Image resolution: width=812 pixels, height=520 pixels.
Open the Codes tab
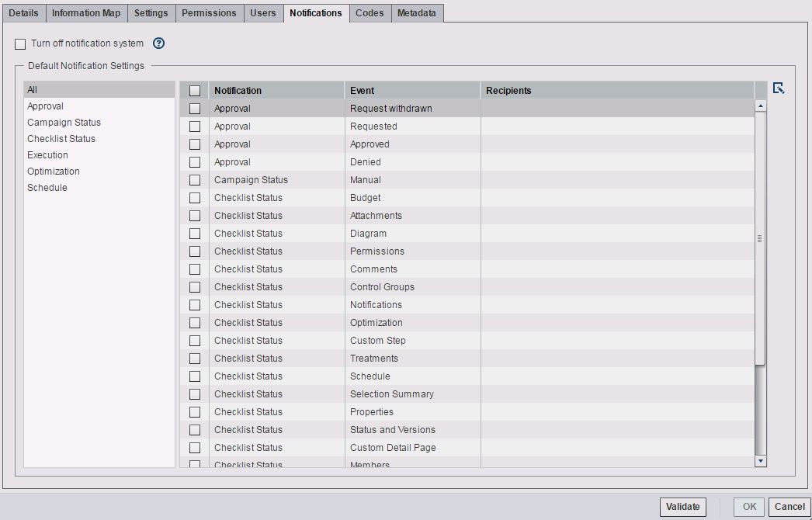[x=370, y=12]
